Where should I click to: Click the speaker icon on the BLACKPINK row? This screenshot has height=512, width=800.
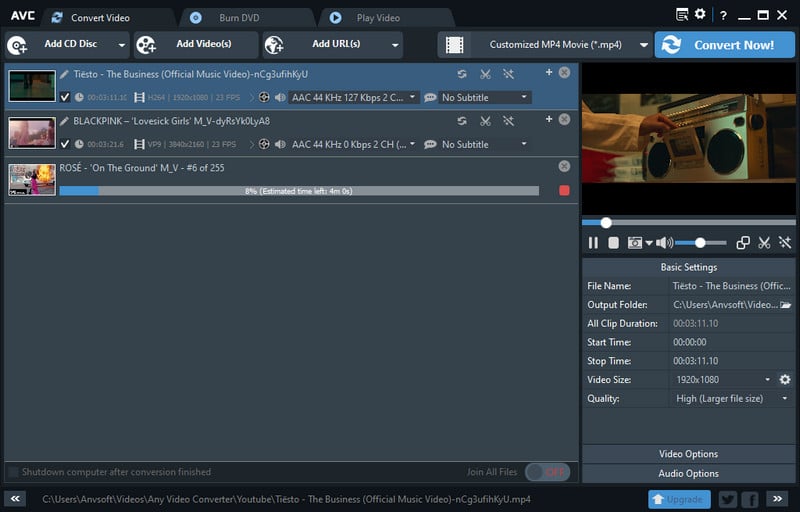[280, 144]
